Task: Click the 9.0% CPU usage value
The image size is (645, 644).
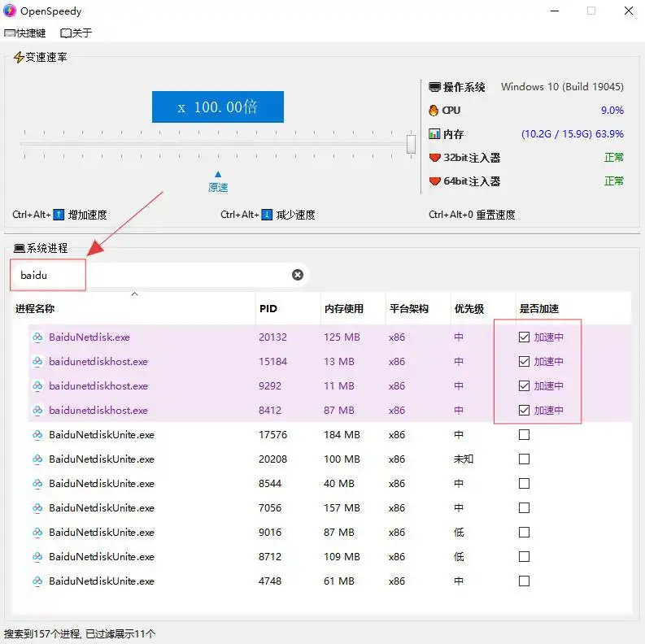Action: click(612, 111)
